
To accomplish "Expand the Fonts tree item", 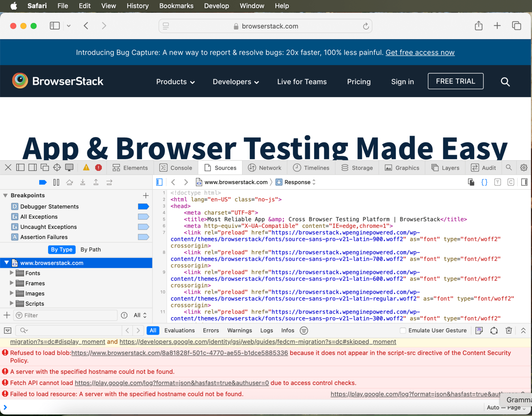I will 12,273.
